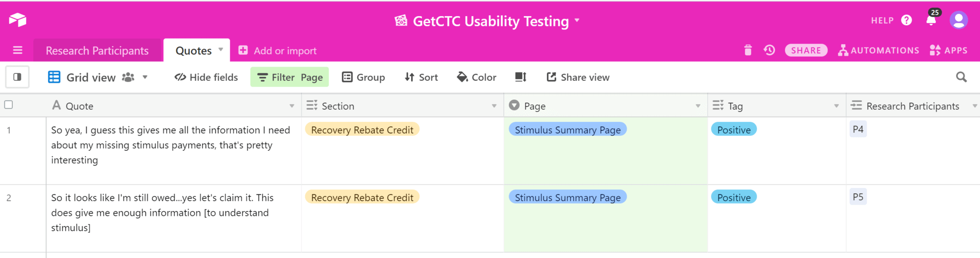This screenshot has height=258, width=980.
Task: Click Positive tag in row 1
Action: point(734,130)
